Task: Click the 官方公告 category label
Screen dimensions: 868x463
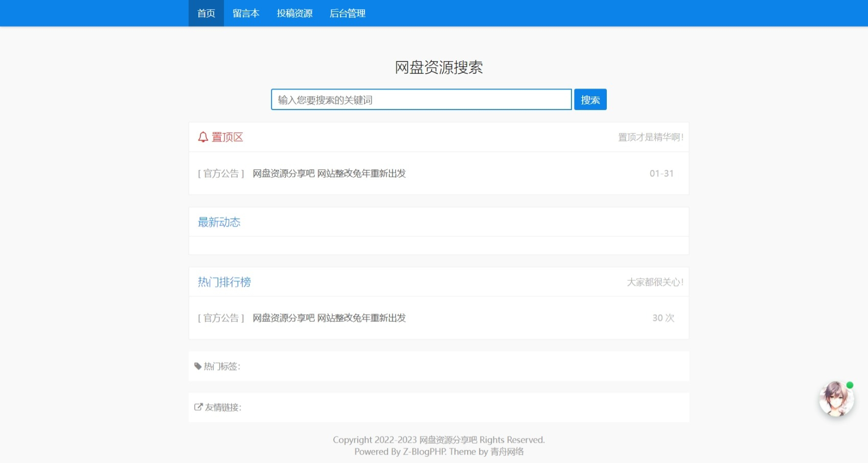Action: [x=221, y=173]
